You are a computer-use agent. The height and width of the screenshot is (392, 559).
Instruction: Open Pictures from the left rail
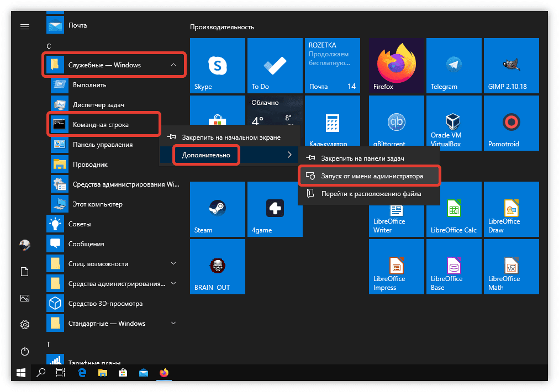(25, 298)
